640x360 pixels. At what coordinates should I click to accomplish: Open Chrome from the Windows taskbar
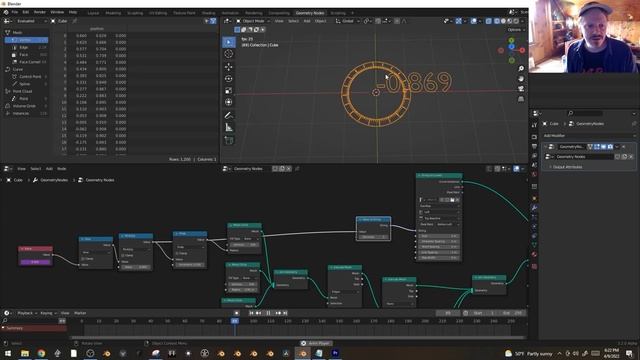(x=41, y=353)
